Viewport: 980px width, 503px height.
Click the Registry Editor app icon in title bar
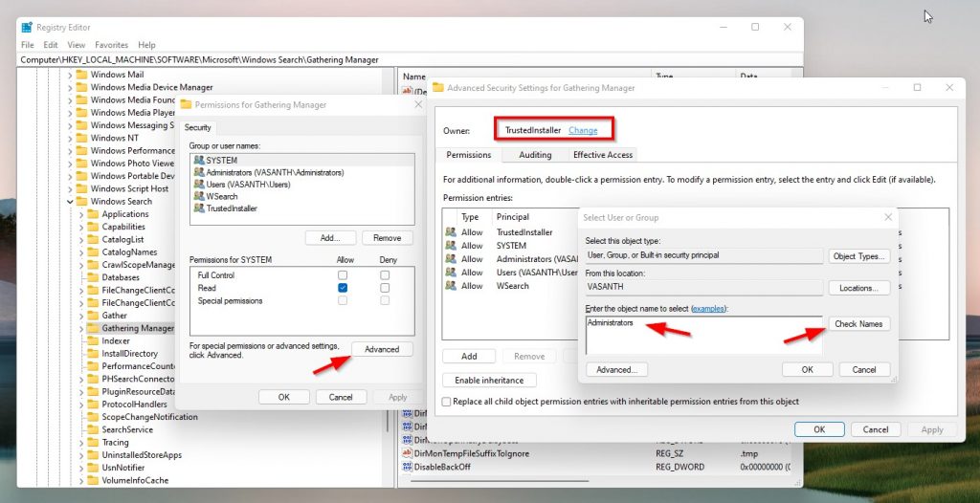pyautogui.click(x=26, y=28)
